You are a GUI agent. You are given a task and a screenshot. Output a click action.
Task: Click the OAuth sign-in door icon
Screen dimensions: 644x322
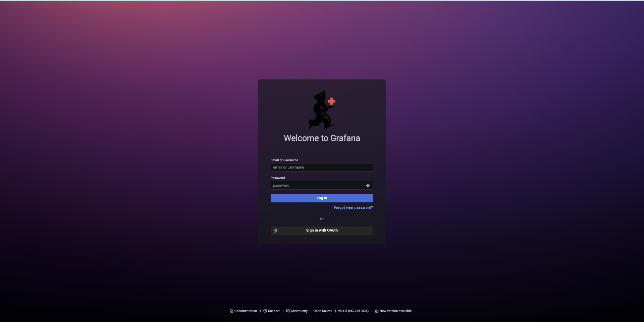coord(275,231)
